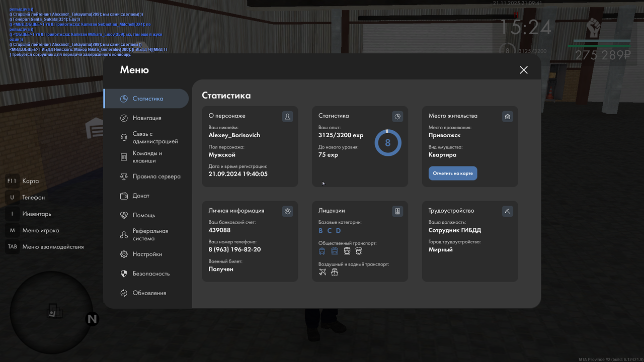Click the residence value Приволжск
644x362 pixels.
pos(444,135)
